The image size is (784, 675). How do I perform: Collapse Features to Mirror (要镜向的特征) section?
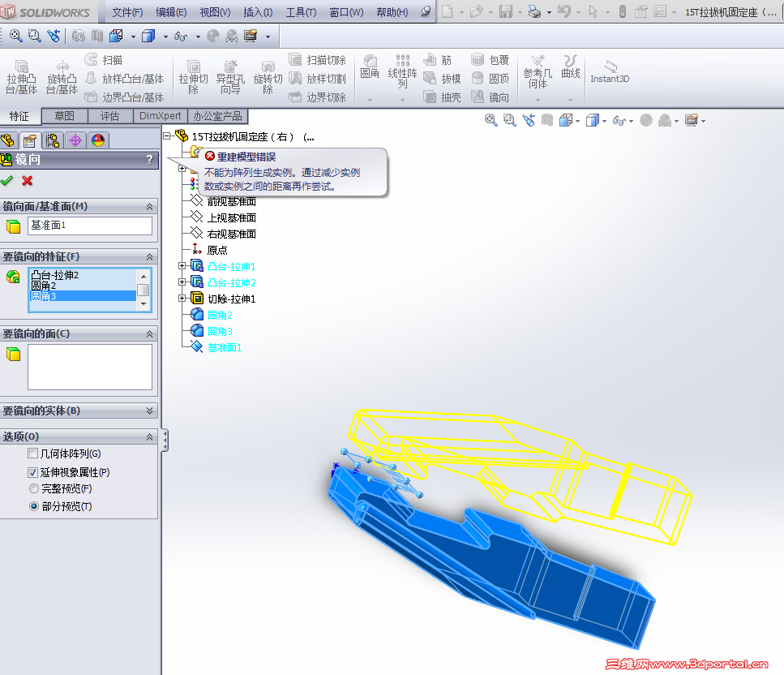[149, 256]
